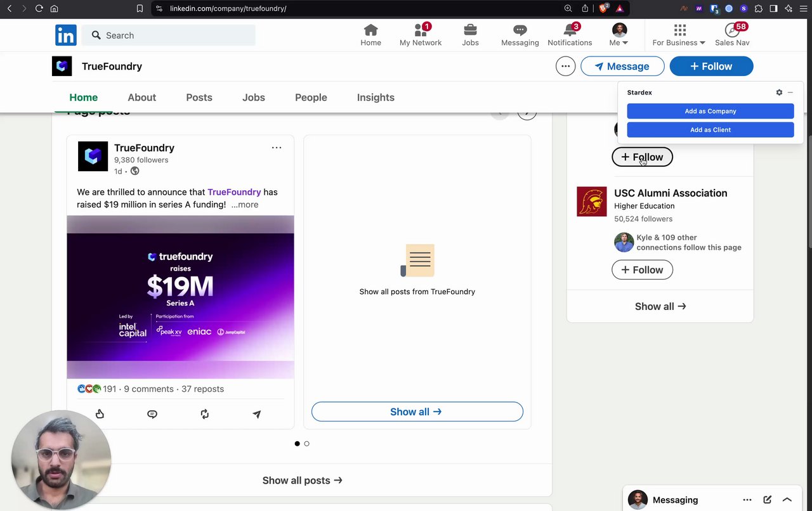Open the Me profile dropdown

point(619,36)
